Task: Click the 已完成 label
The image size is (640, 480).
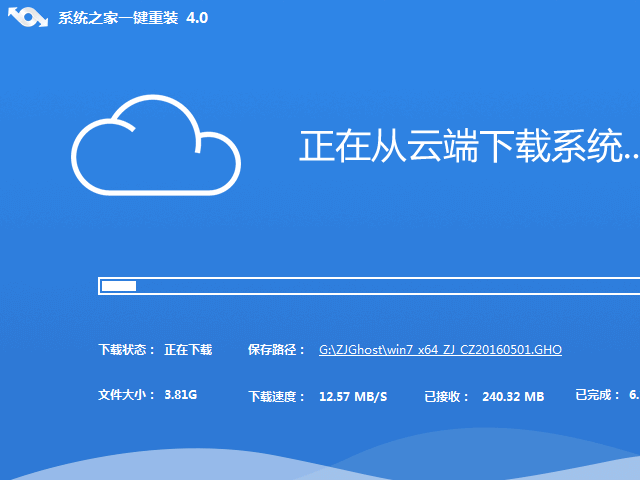Action: point(598,395)
